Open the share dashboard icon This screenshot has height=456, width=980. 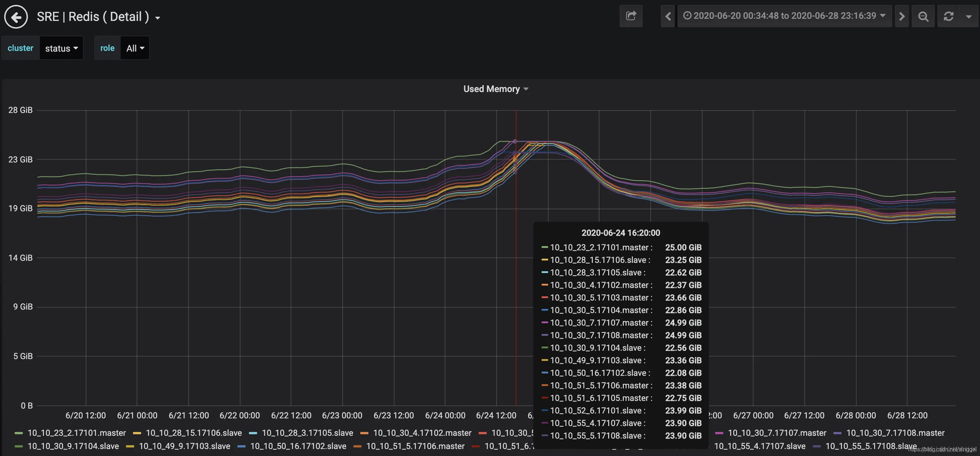click(x=631, y=16)
